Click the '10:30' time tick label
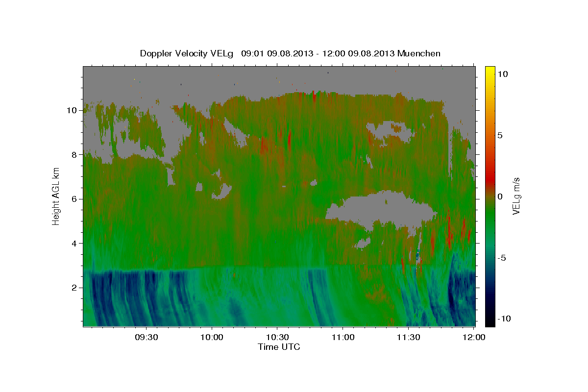 pyautogui.click(x=277, y=337)
